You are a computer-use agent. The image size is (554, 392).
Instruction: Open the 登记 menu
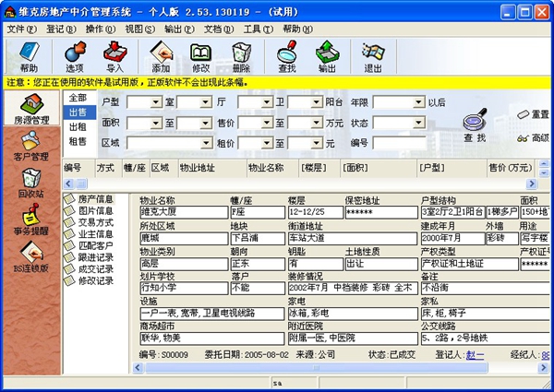[61, 30]
